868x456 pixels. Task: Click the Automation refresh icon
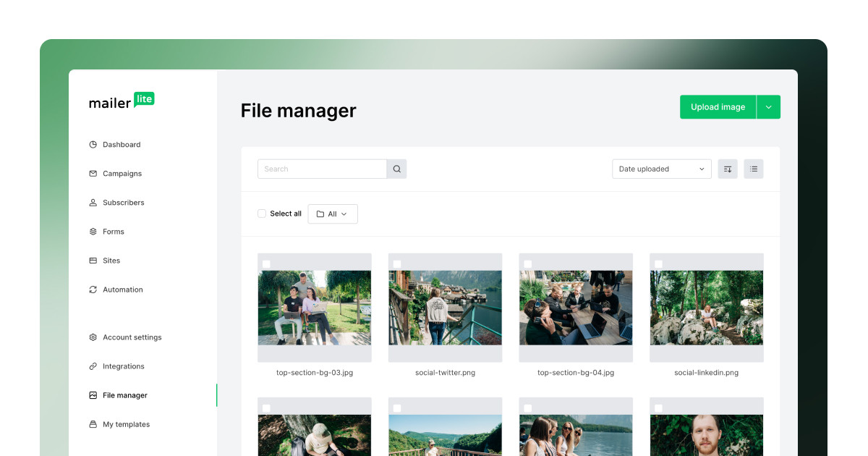coord(93,290)
